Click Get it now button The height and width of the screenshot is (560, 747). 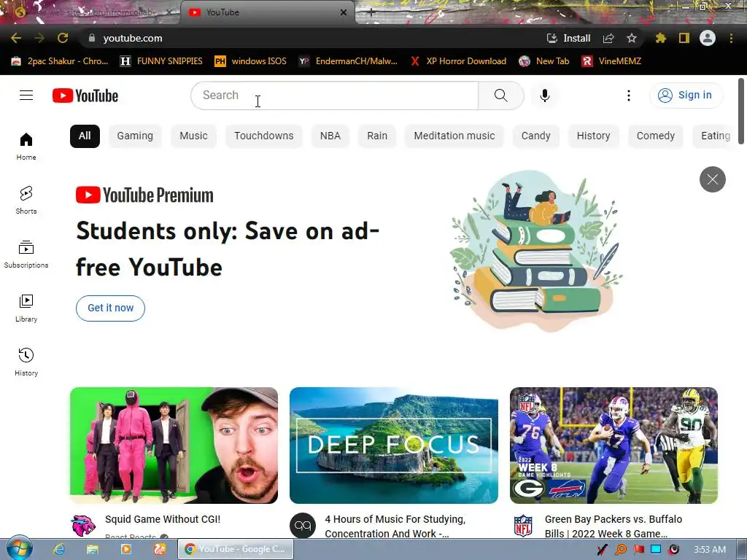111,308
